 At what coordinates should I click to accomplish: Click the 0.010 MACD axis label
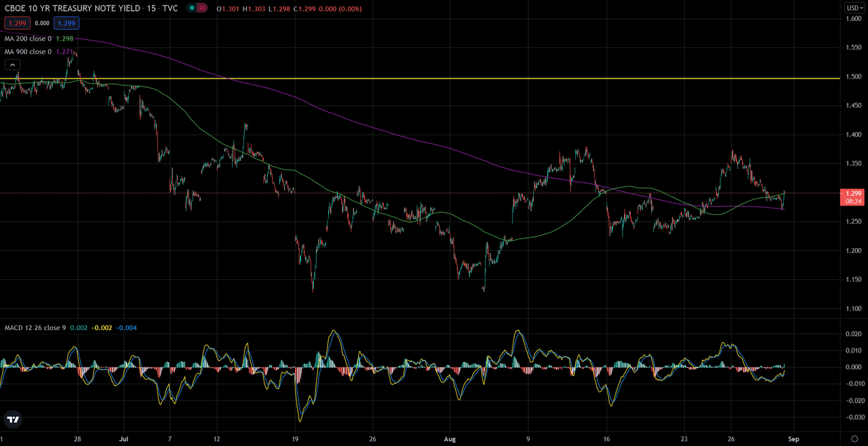854,350
